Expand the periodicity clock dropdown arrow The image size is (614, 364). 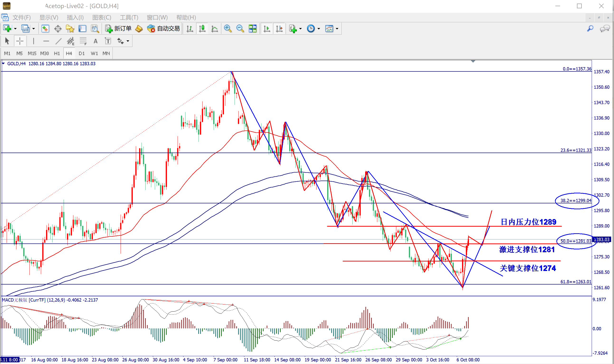click(319, 29)
